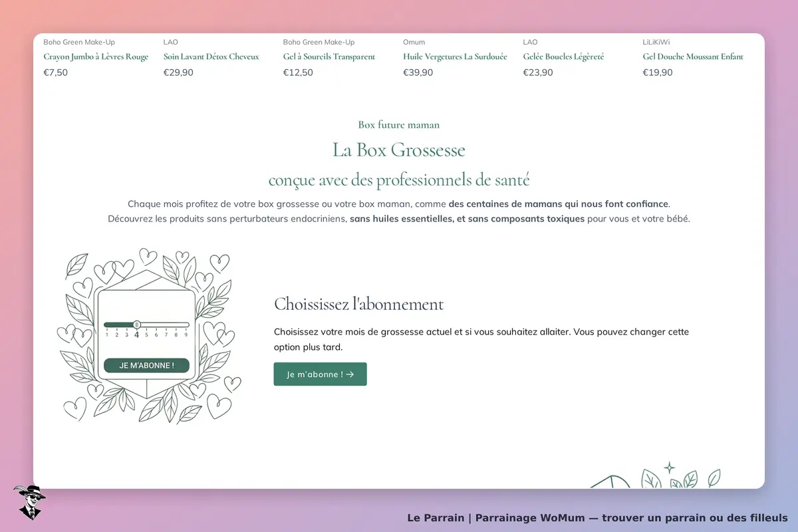798x532 pixels.
Task: Click the €19,90 price
Action: [657, 72]
